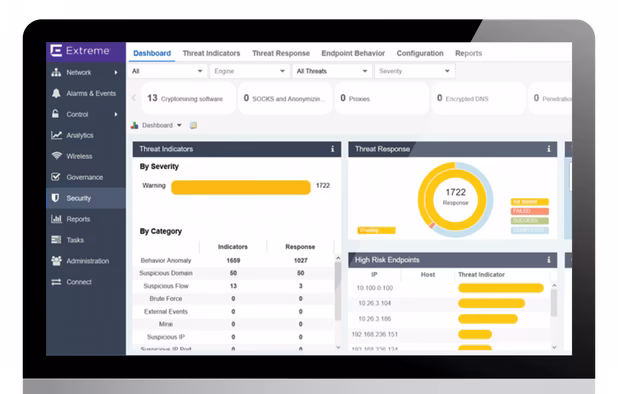Click the Brute Force row
618x394 pixels.
click(x=233, y=299)
